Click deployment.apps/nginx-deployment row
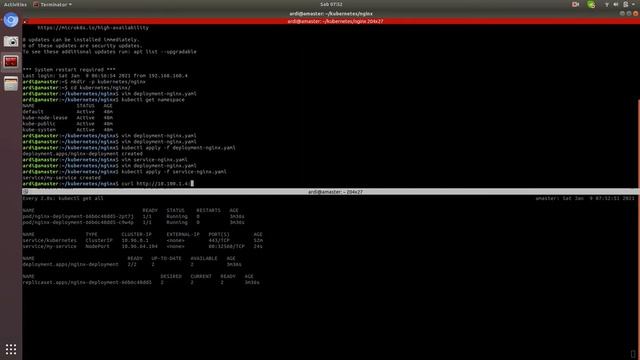Viewport: 640px width, 360px height. 132,264
